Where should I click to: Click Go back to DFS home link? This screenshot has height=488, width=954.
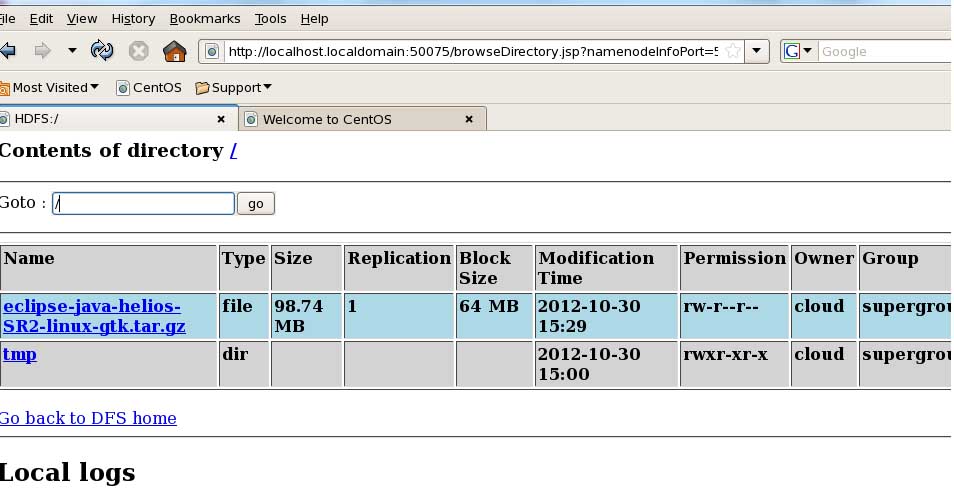tap(88, 418)
